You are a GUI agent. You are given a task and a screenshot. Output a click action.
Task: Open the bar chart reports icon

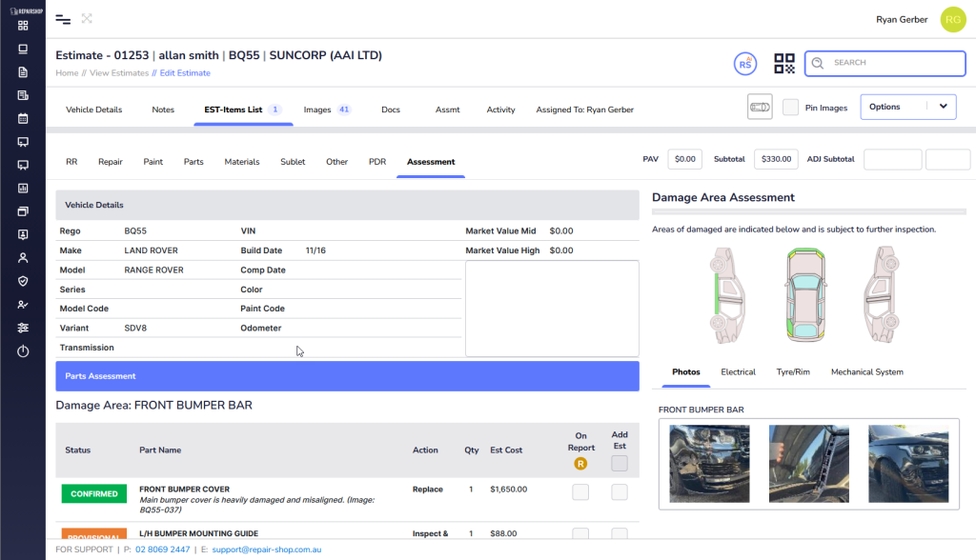[x=23, y=188]
